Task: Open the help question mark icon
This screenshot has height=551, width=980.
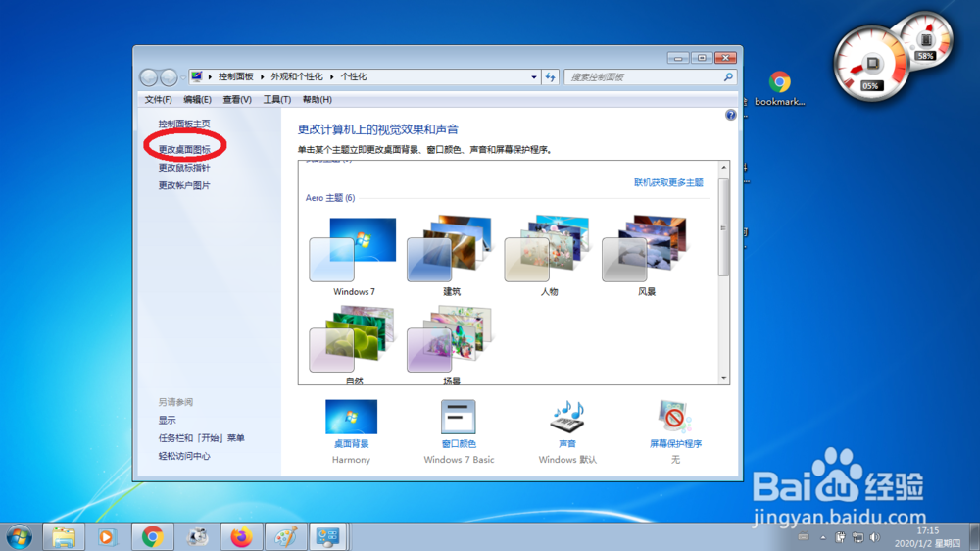Action: pos(731,115)
